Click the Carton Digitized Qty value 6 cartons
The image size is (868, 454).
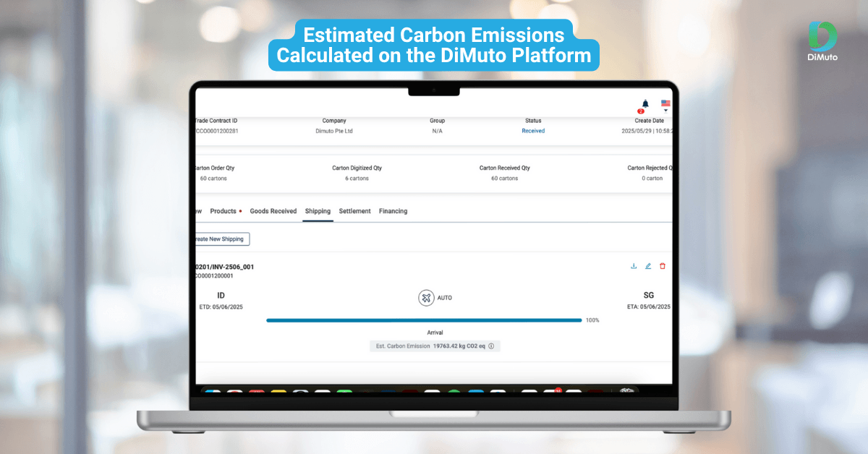click(x=357, y=178)
